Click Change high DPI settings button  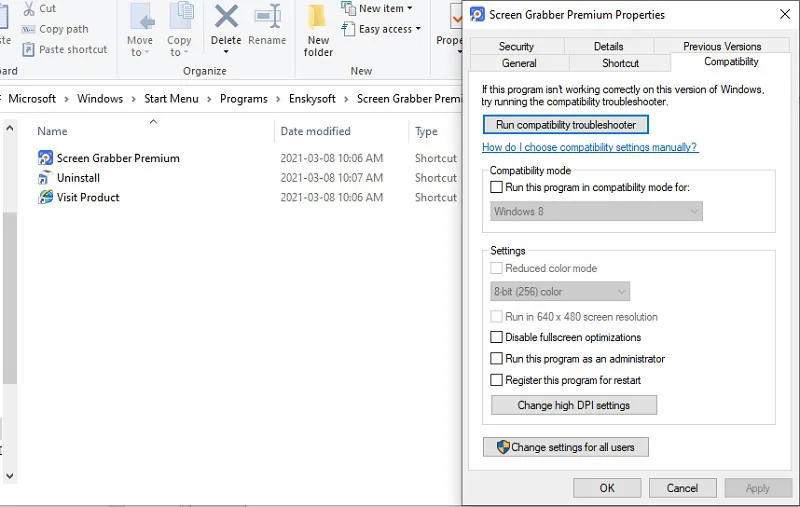[x=573, y=405]
